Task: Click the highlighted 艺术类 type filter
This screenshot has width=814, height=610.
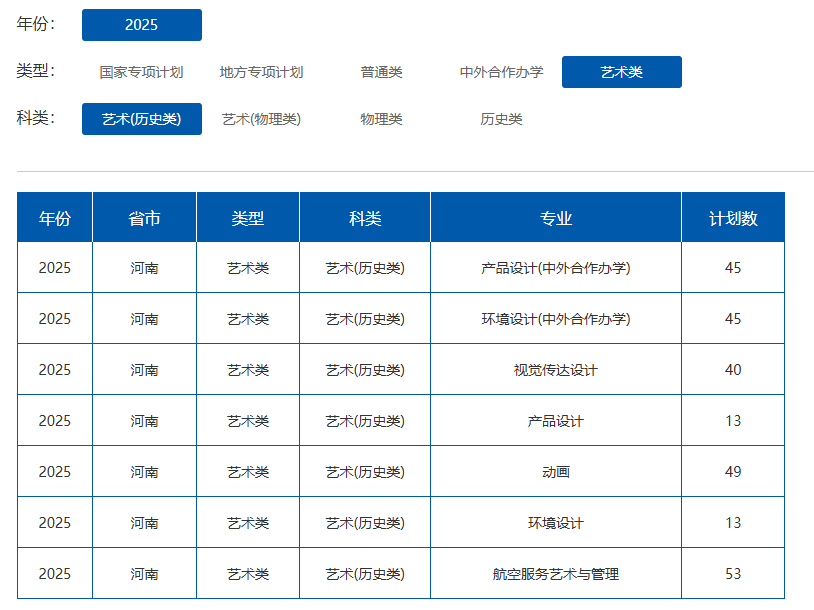Action: [x=622, y=72]
